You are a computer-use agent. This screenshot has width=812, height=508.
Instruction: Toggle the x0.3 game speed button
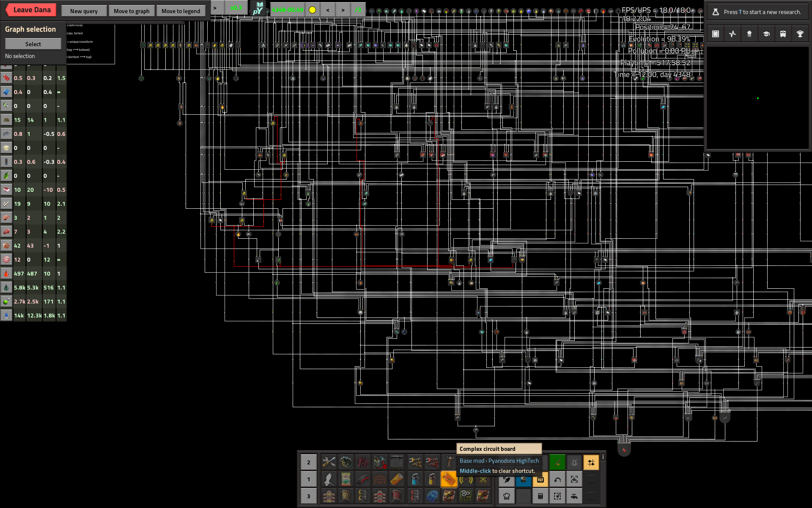pos(236,8)
